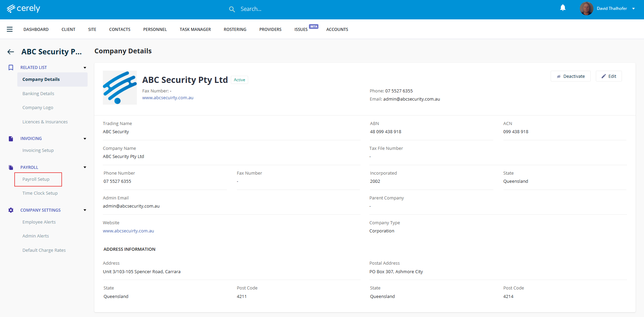
Task: Click the header phone 07 5527 6355
Action: pos(399,91)
